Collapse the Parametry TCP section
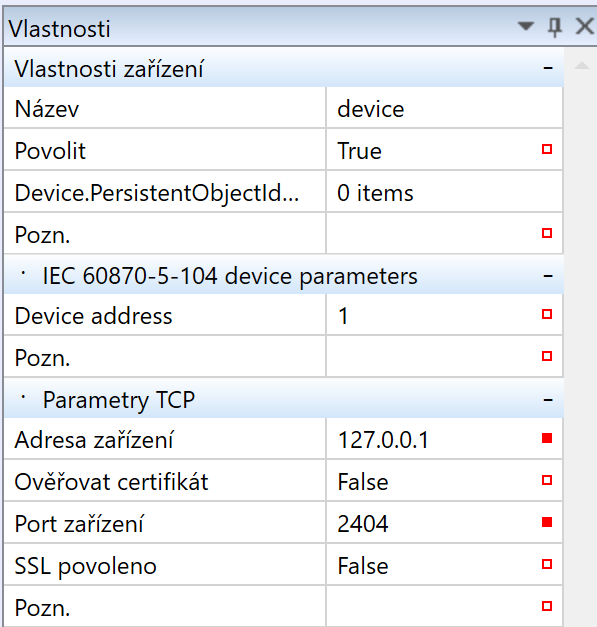Viewport: 597px width, 627px height. pyautogui.click(x=548, y=400)
